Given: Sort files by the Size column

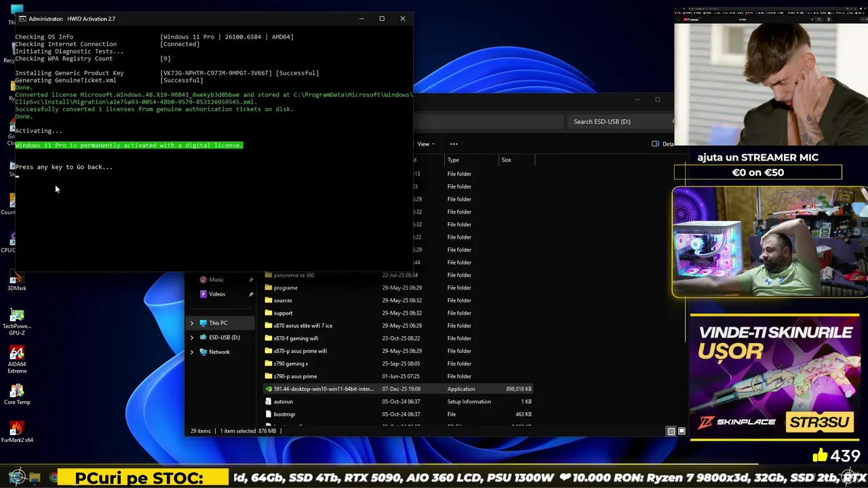Looking at the screenshot, I should point(517,160).
